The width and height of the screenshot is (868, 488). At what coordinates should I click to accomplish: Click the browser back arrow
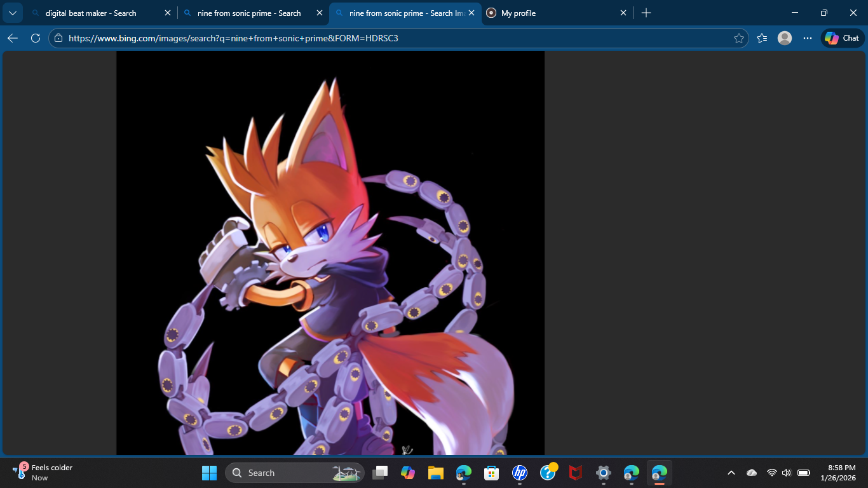pyautogui.click(x=13, y=38)
